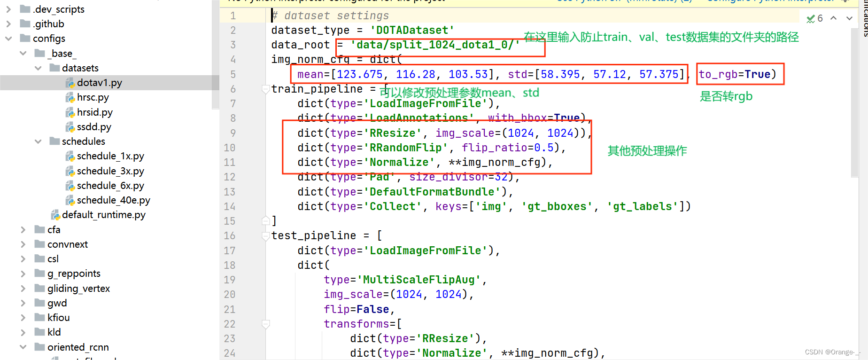Select schedule_40e.py in the tree

114,200
